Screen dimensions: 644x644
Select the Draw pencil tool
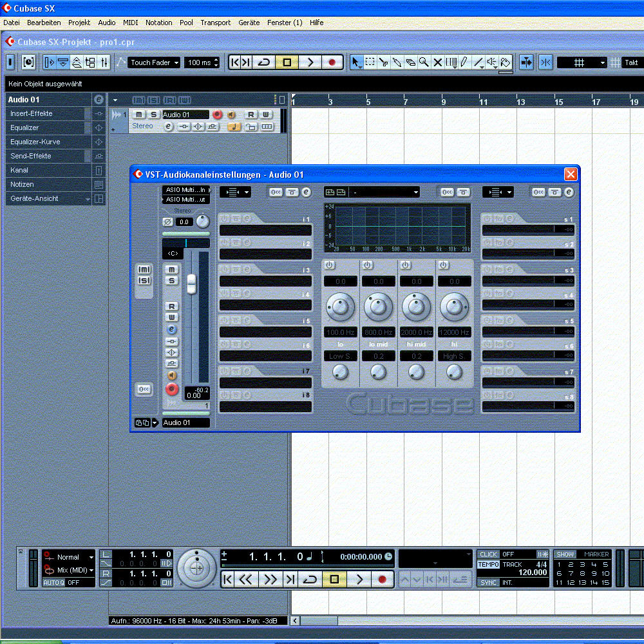tap(464, 62)
